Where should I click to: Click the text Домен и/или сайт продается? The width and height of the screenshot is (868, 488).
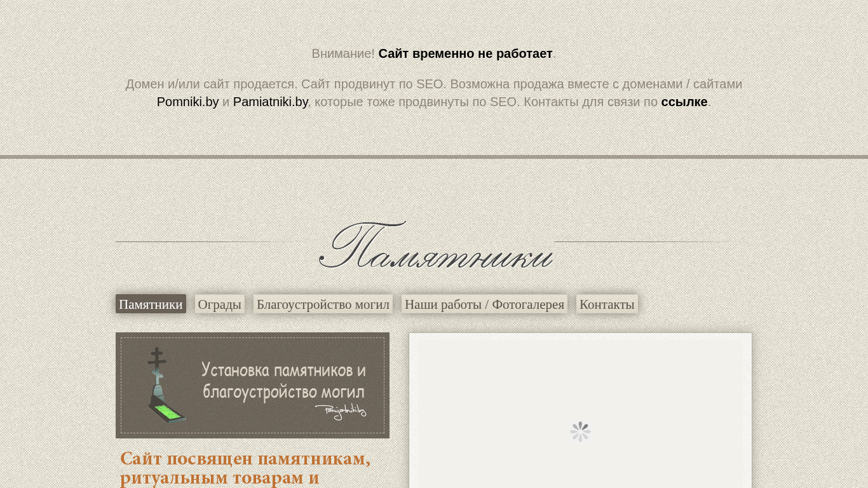click(x=211, y=84)
